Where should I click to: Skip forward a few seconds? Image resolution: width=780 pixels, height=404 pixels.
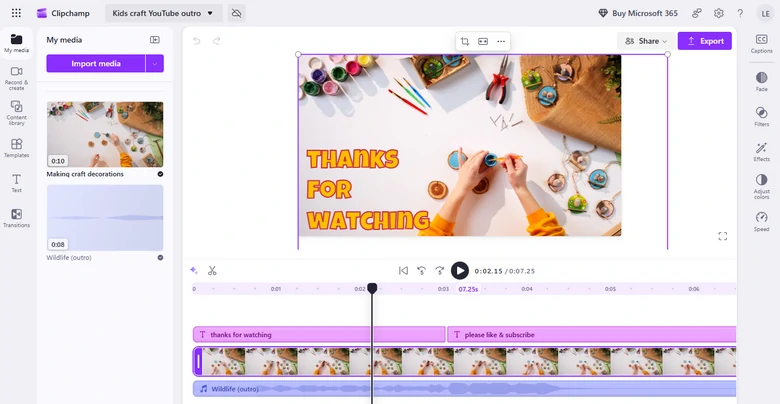tap(440, 271)
